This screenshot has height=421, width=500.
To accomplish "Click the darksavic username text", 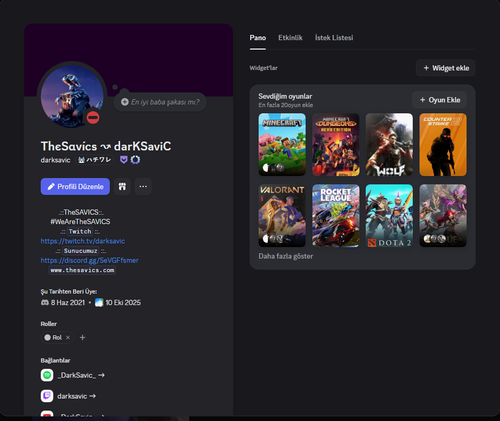I will point(55,160).
